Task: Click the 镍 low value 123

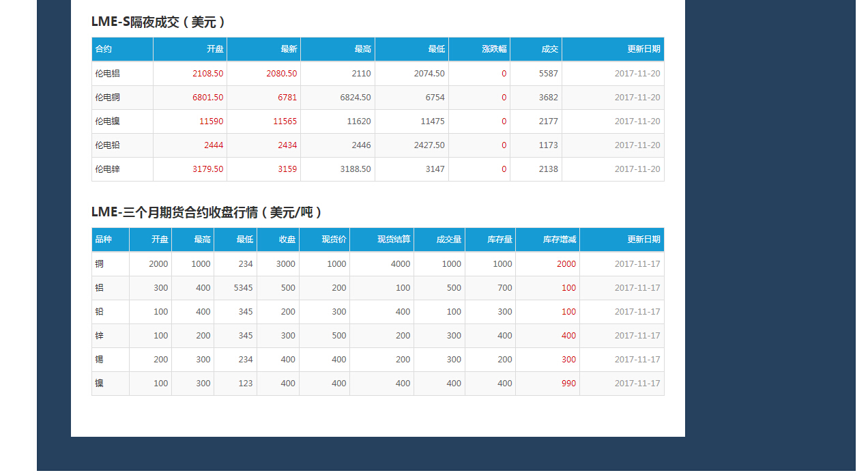Action: [246, 383]
